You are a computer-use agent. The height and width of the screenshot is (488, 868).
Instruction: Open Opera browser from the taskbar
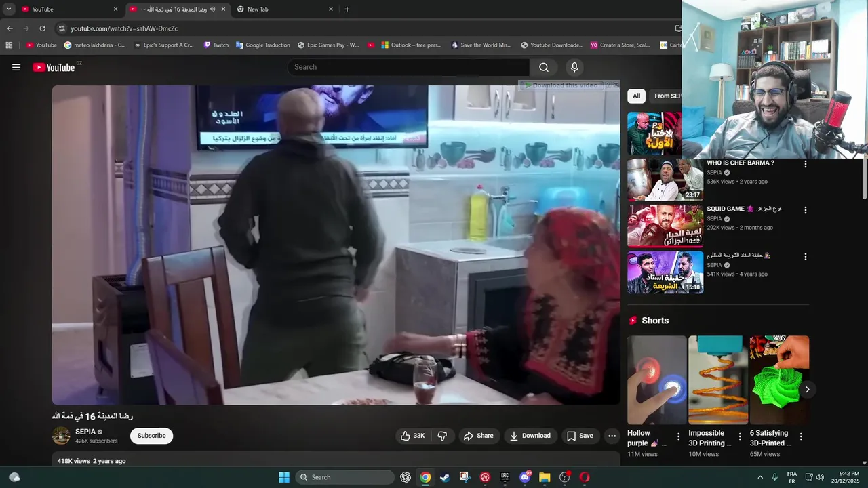point(585,477)
